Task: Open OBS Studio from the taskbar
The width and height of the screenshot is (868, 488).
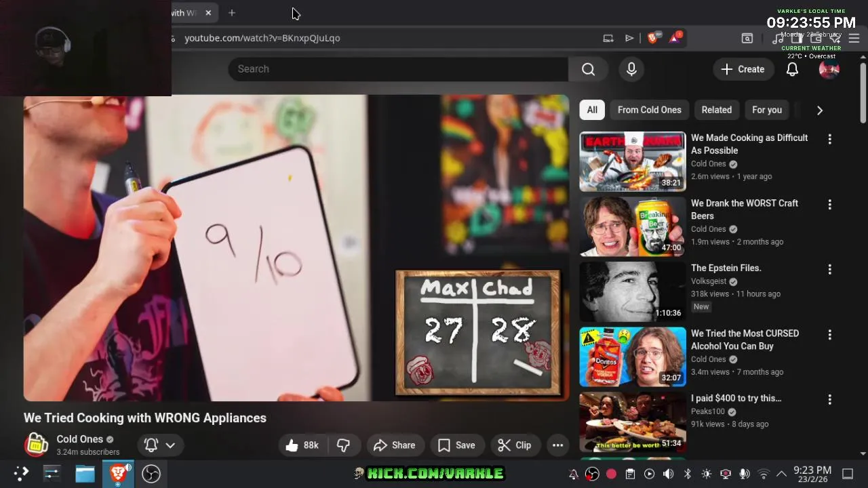Action: coord(151,473)
